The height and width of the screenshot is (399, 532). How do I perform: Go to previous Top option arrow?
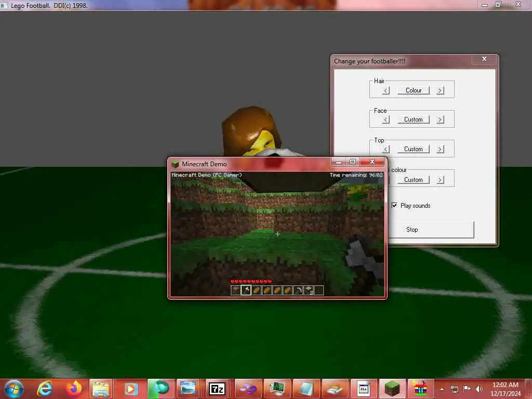(385, 149)
